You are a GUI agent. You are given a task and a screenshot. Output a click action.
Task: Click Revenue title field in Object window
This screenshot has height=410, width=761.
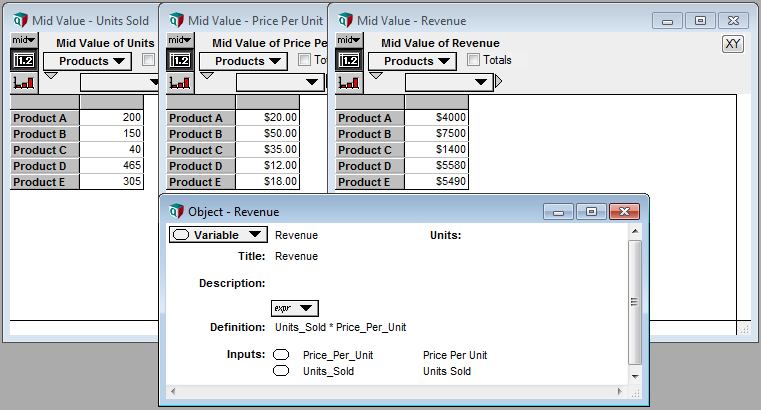pos(296,256)
